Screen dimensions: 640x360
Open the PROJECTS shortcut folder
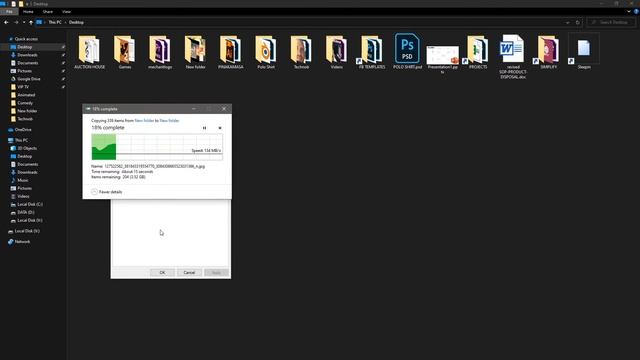(x=478, y=49)
